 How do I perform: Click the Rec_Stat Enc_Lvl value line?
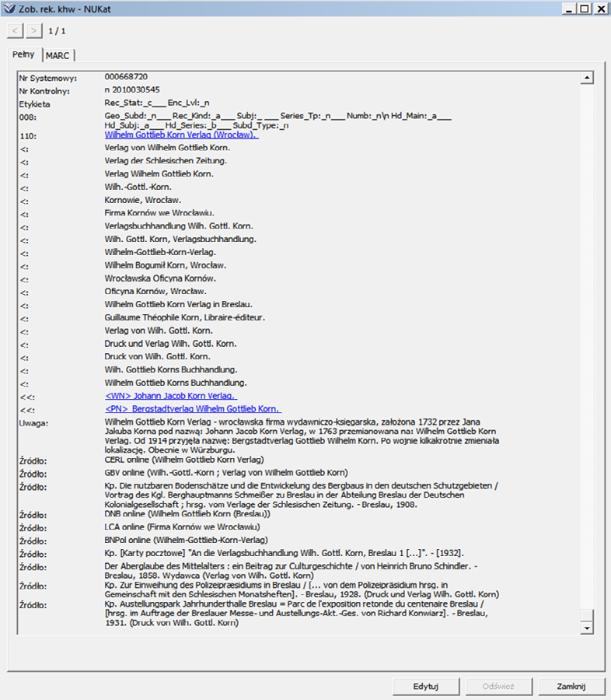[x=157, y=103]
